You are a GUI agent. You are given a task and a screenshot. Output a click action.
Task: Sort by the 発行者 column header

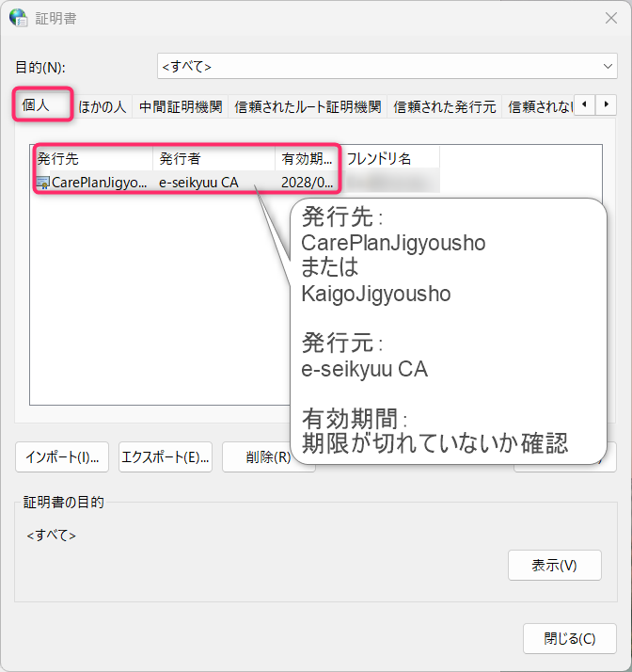click(x=213, y=158)
